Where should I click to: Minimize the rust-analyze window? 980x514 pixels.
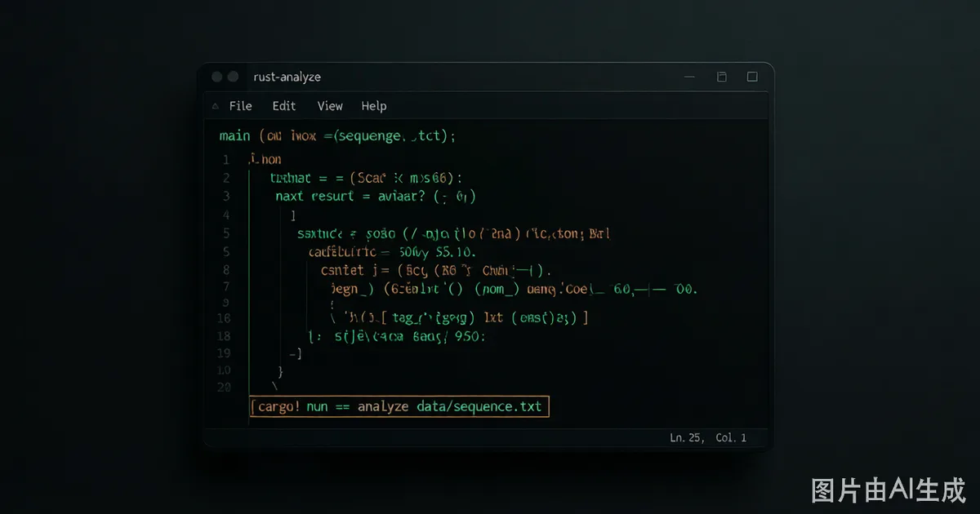[x=691, y=77]
